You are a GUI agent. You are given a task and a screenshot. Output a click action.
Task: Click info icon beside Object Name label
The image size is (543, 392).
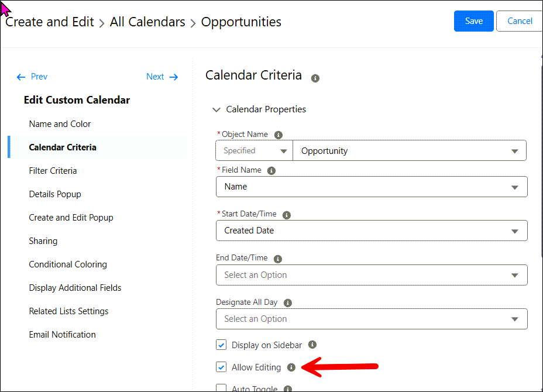(x=279, y=135)
